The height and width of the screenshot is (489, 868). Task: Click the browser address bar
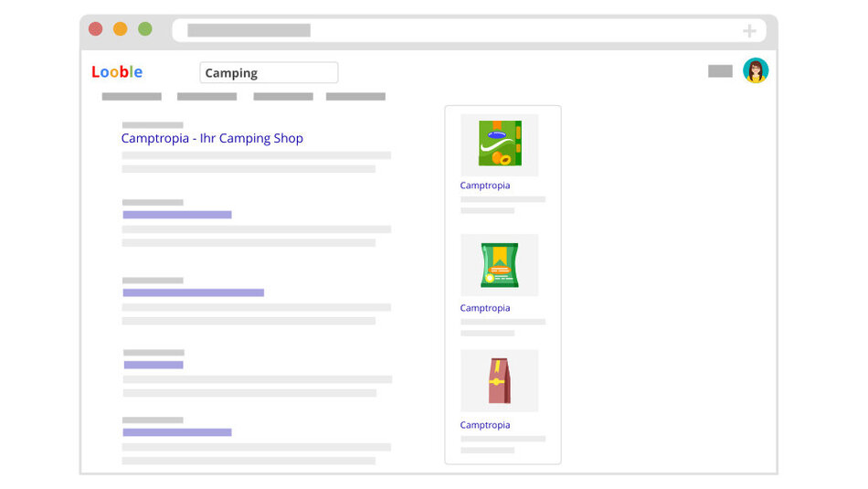coord(470,30)
